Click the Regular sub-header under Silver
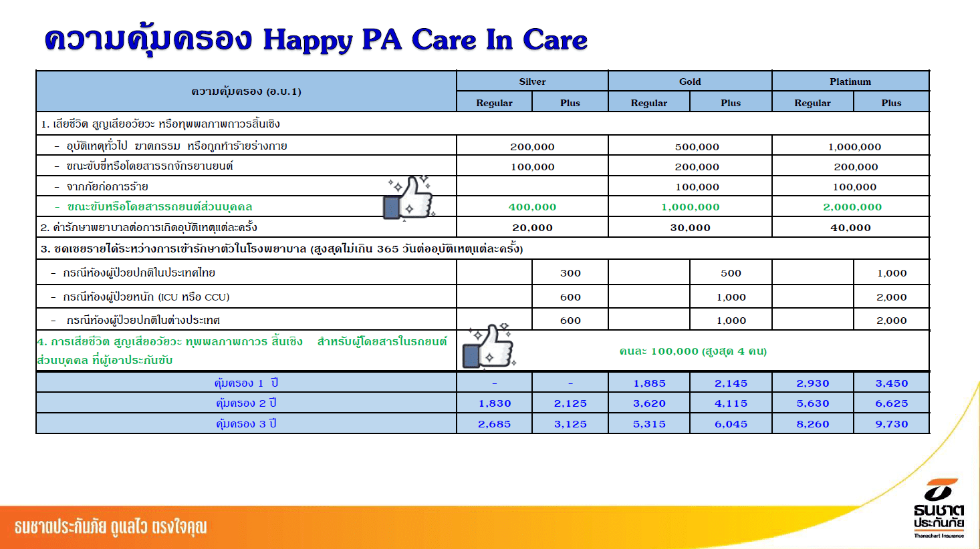Screen dimensions: 980x549 [x=494, y=103]
